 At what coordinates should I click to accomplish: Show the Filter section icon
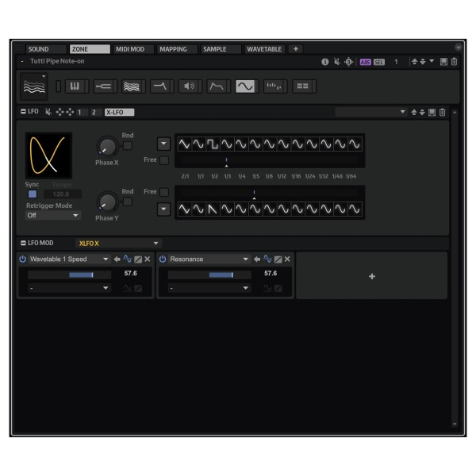(x=159, y=86)
